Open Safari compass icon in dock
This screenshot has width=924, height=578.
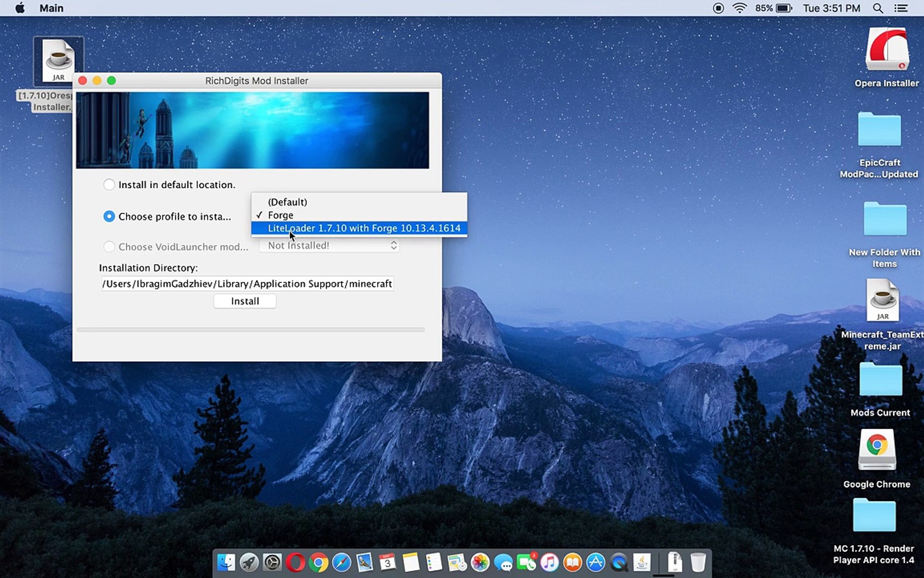[341, 562]
